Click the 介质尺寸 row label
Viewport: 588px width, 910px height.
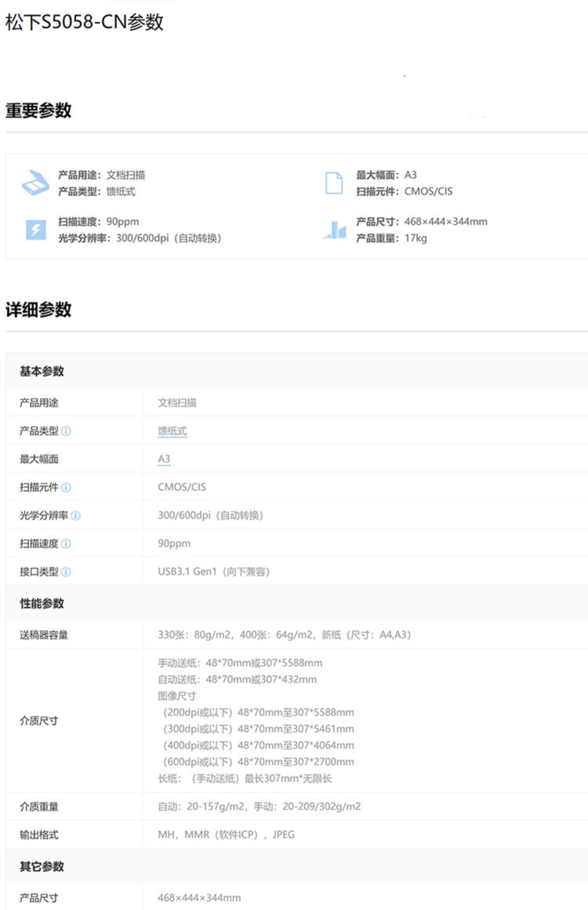click(x=39, y=720)
